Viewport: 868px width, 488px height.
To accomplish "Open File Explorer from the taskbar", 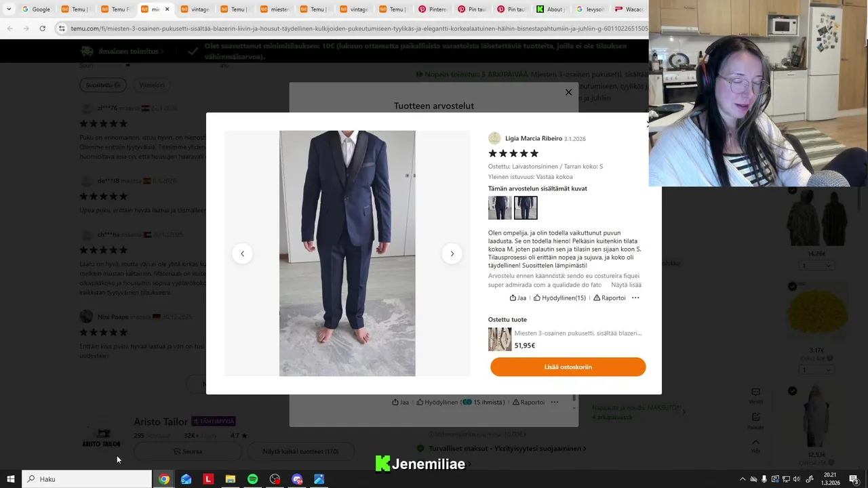I will pyautogui.click(x=231, y=479).
